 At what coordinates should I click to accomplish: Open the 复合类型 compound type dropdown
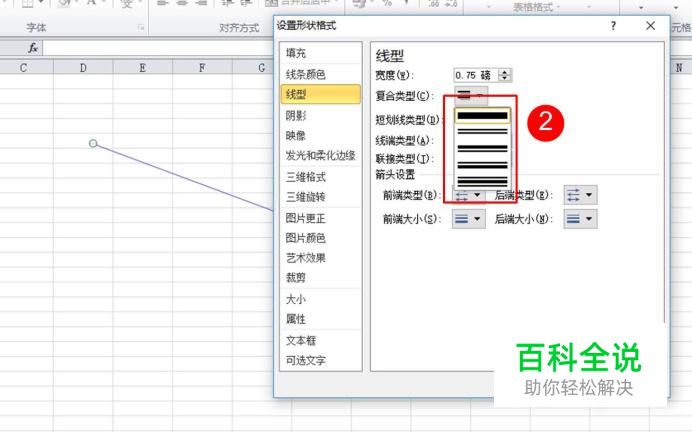(471, 95)
